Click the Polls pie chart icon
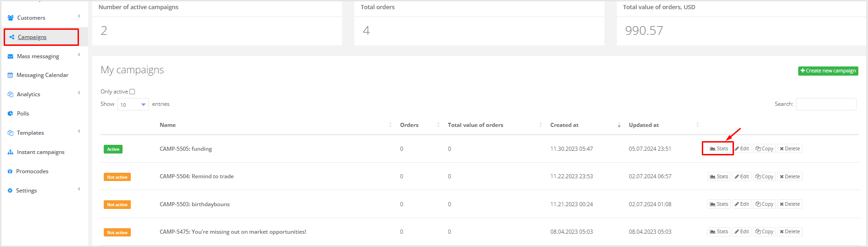Screen dimensions: 868x247 pyautogui.click(x=10, y=114)
